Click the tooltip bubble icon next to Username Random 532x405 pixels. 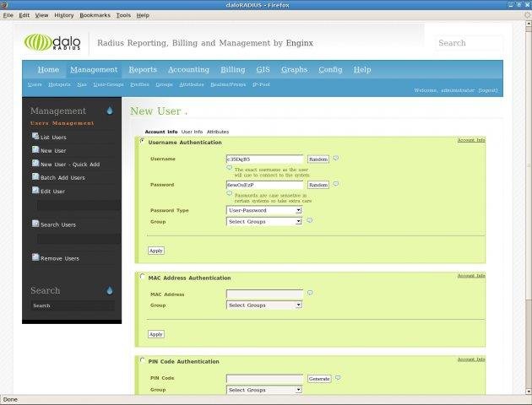tap(335, 159)
